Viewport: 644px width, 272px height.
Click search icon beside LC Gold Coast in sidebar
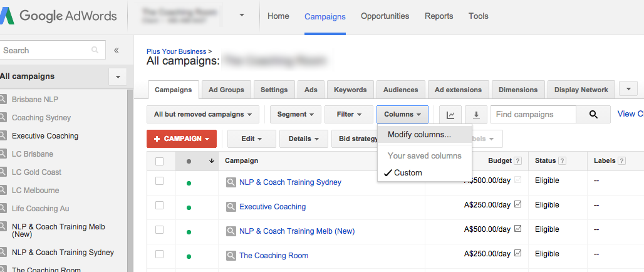3,172
